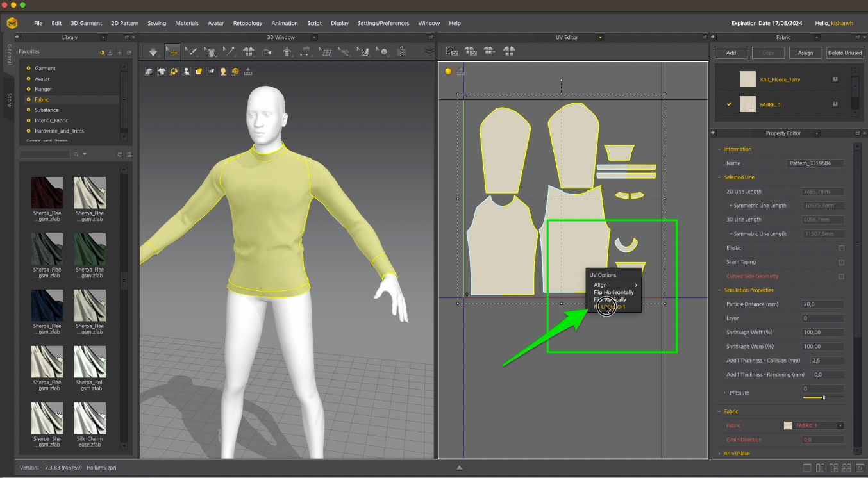Click the yellow dotted-circle icon in 3D view bar

coord(174,71)
